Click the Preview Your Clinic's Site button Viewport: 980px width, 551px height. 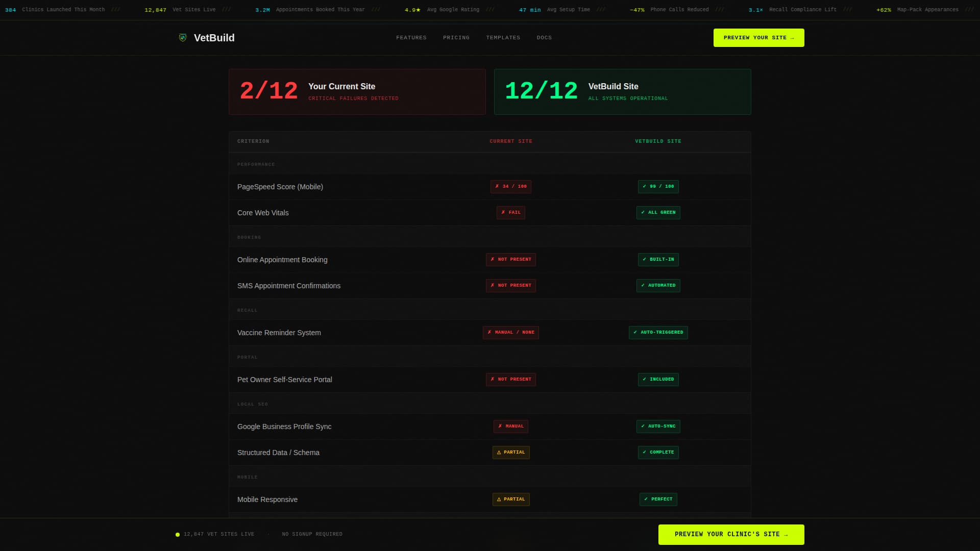point(731,535)
